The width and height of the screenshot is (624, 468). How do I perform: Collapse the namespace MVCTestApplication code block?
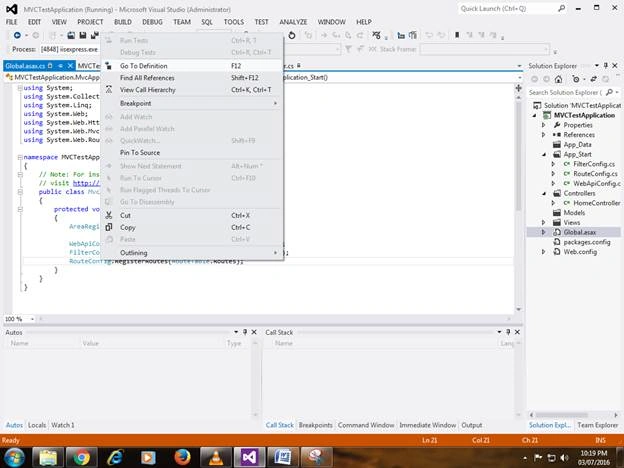pyautogui.click(x=20, y=157)
